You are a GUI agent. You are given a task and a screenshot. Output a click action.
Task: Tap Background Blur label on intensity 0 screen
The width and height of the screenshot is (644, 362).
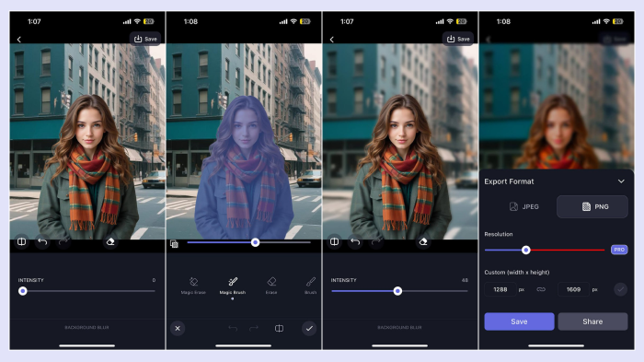[x=86, y=327]
